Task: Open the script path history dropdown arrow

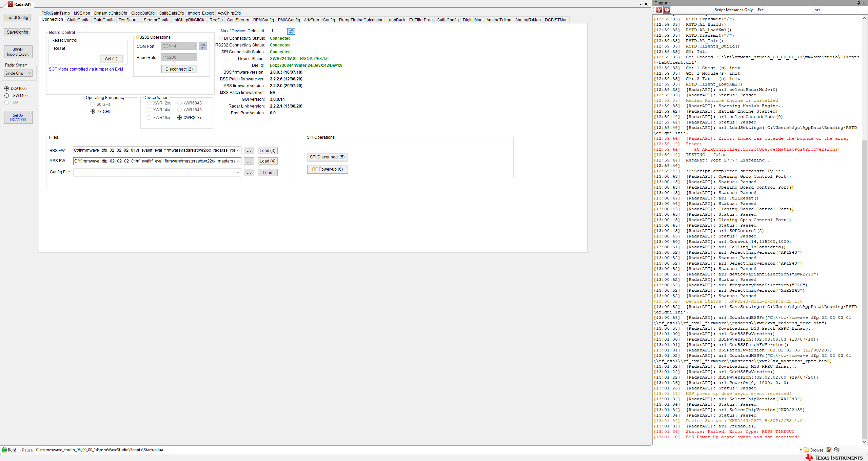Action: click(801, 450)
